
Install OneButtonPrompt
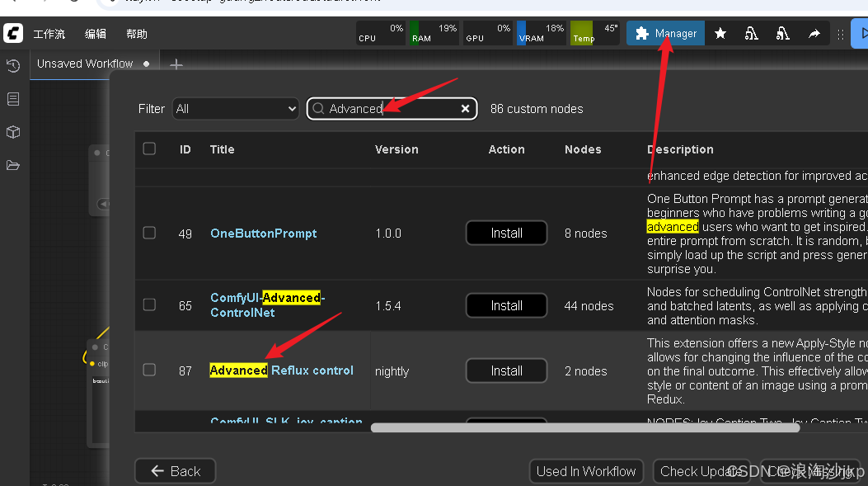[x=506, y=233]
